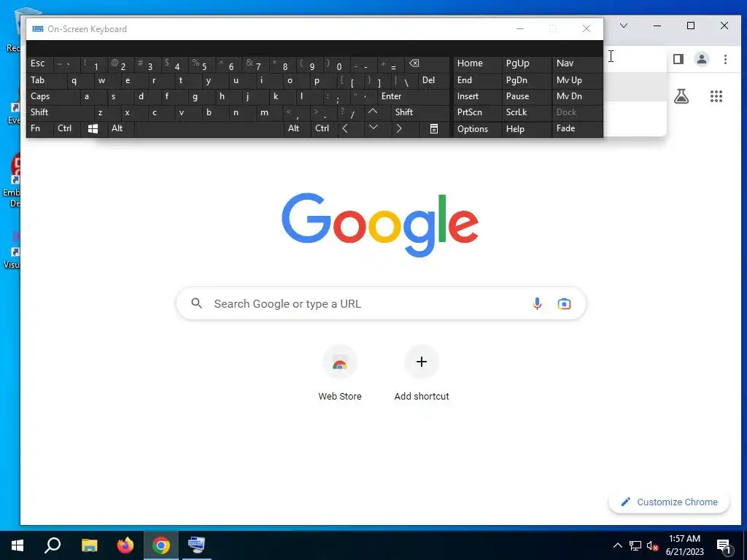Toggle the ScrLk key
747x560 pixels.
[x=527, y=112]
